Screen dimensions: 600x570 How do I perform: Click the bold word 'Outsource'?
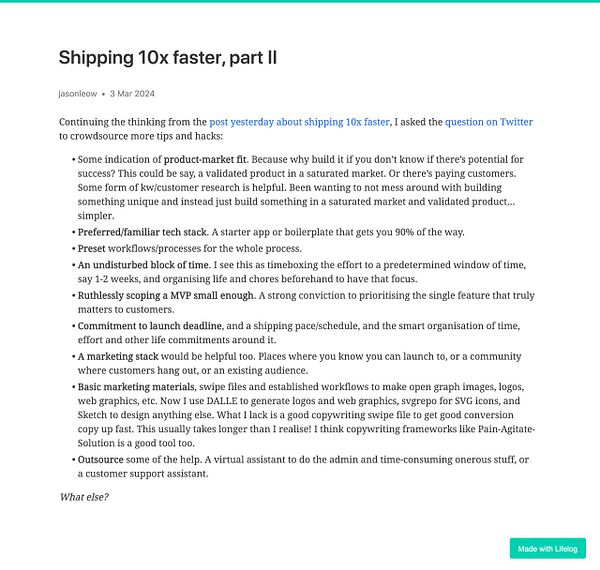point(103,460)
